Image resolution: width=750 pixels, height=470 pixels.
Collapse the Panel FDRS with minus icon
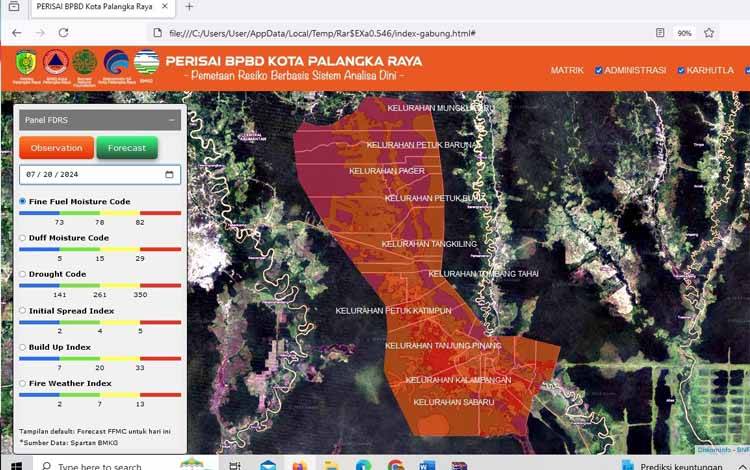[x=172, y=120]
